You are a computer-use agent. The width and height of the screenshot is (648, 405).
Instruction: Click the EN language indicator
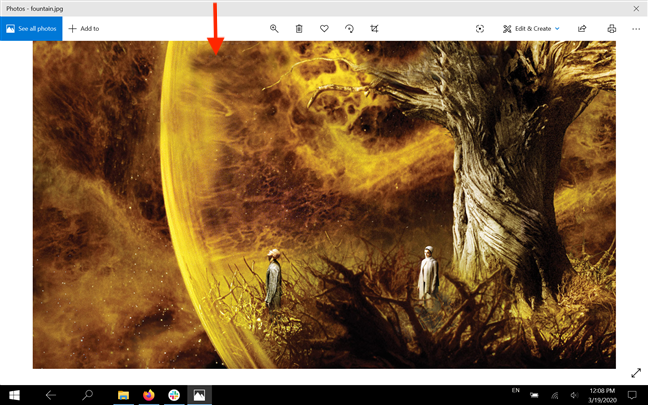point(515,391)
